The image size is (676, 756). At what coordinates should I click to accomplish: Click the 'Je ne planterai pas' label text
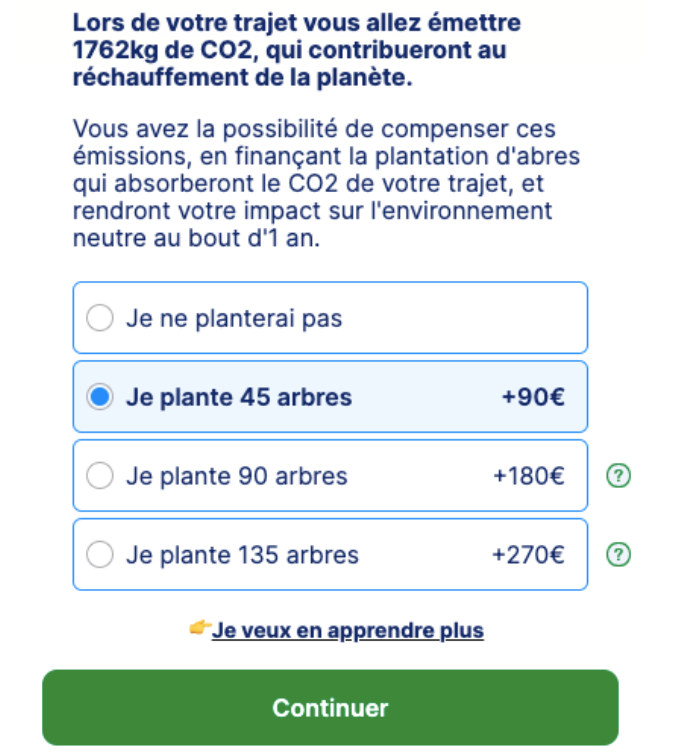pos(234,318)
